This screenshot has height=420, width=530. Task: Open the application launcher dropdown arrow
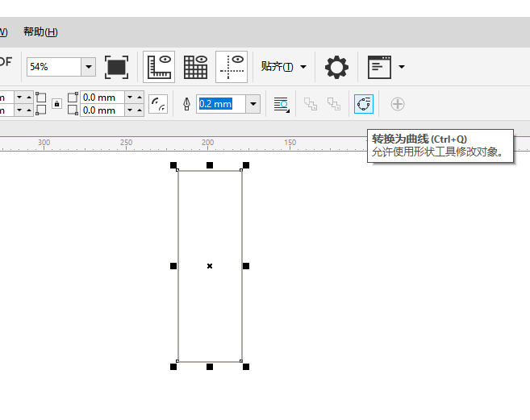[402, 67]
